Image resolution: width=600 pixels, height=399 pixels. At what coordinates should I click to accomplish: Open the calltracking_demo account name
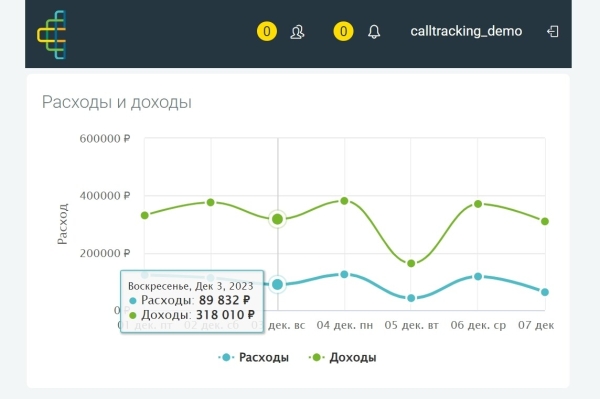[466, 31]
